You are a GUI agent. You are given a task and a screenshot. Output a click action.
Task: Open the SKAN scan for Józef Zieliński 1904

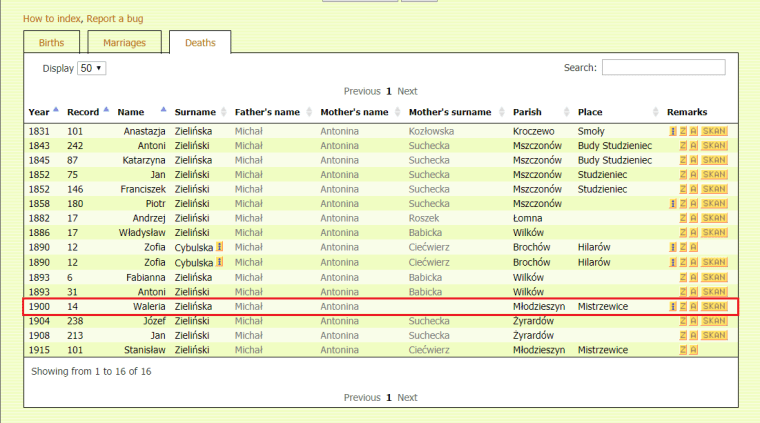pos(714,321)
